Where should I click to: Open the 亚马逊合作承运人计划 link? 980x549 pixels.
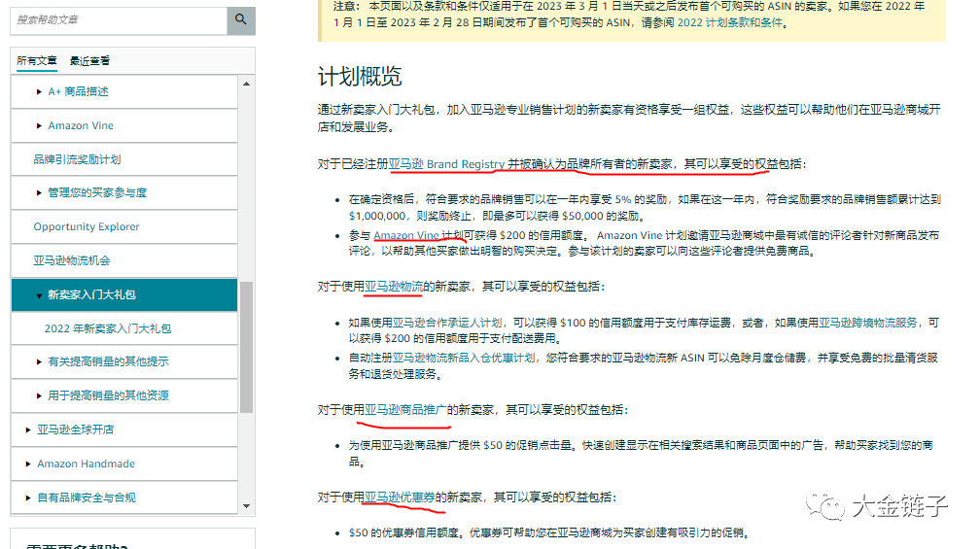click(x=447, y=323)
